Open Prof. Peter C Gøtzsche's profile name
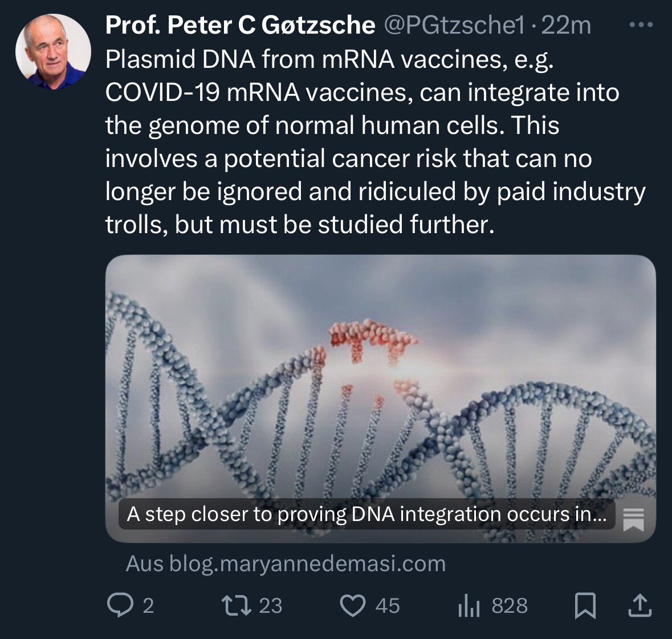672x639 pixels. (x=239, y=25)
